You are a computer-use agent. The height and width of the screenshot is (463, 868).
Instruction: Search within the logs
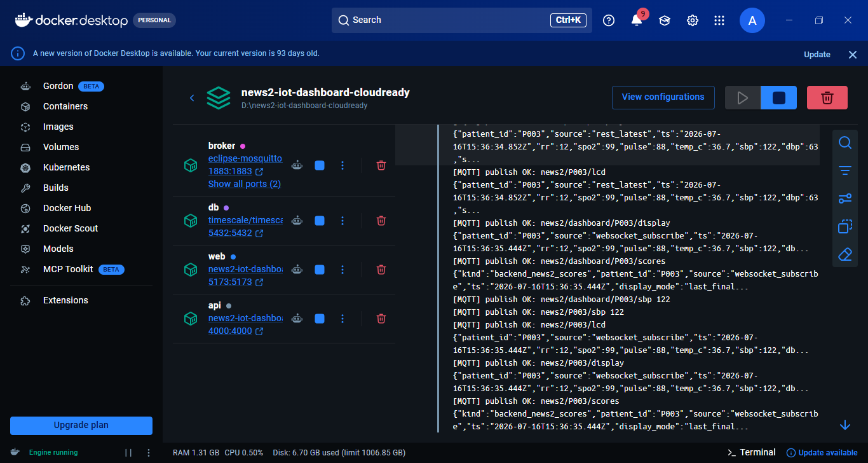pos(845,143)
